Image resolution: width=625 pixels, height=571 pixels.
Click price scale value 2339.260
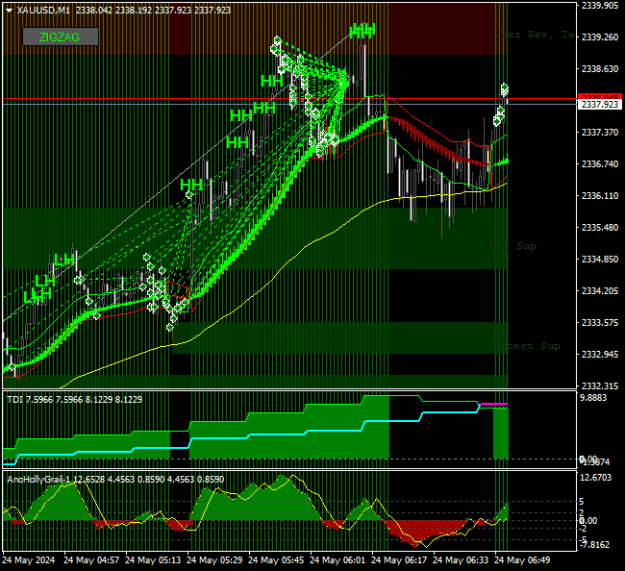[600, 37]
